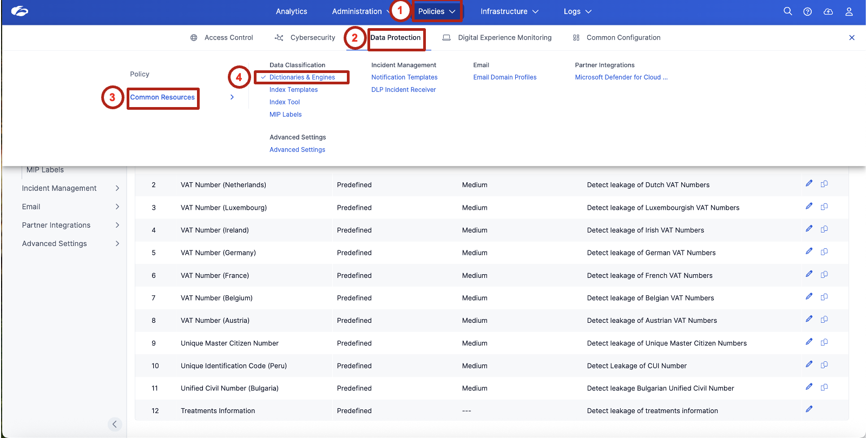Open the Notification Templates link
The height and width of the screenshot is (438, 868).
click(x=404, y=77)
